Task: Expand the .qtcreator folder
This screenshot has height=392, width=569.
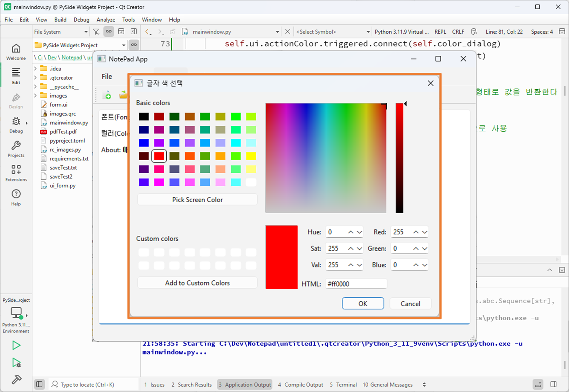Action: [35, 77]
